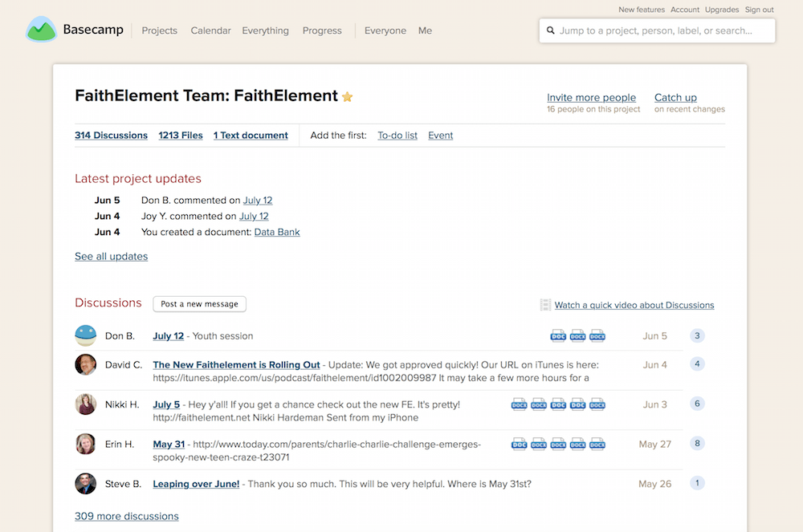Open fourth attachment icon in July 5 row
This screenshot has width=803, height=532.
coord(577,404)
